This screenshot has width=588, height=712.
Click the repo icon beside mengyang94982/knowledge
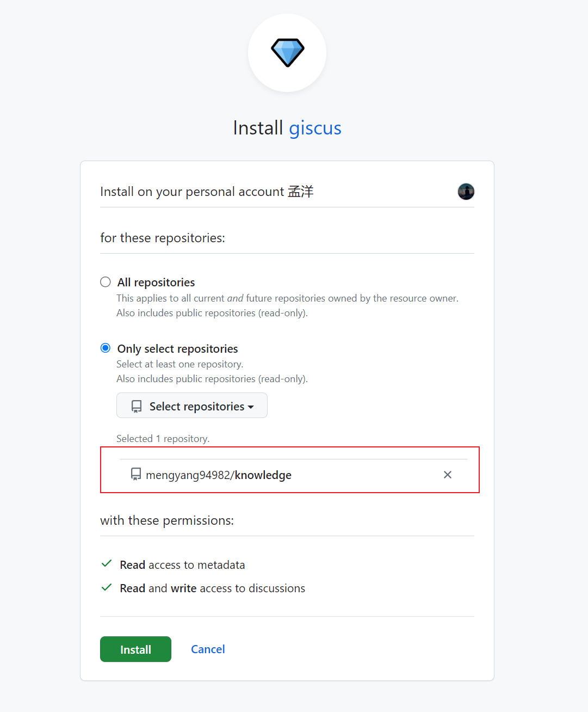(x=136, y=474)
